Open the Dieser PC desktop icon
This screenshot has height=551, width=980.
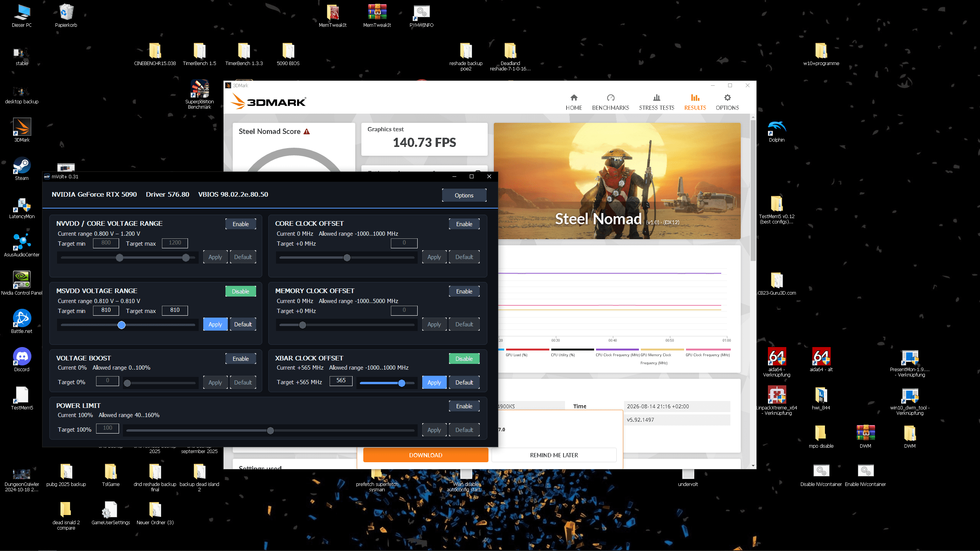(22, 16)
